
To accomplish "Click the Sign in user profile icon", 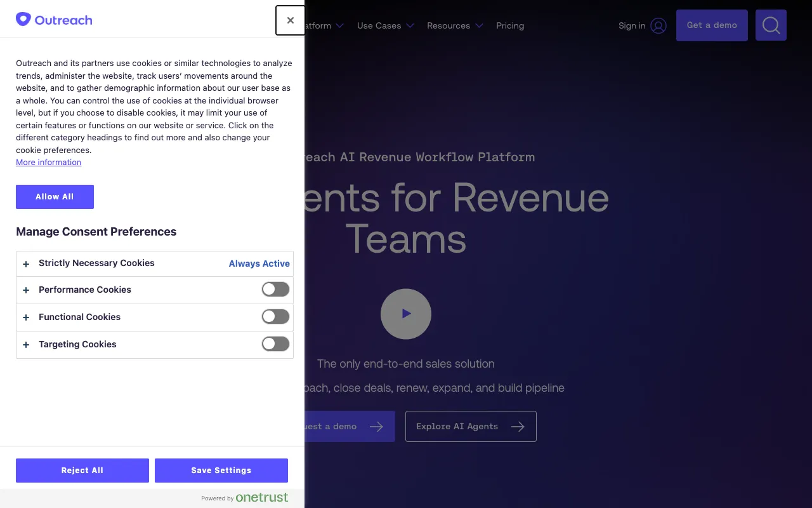I will [x=658, y=26].
